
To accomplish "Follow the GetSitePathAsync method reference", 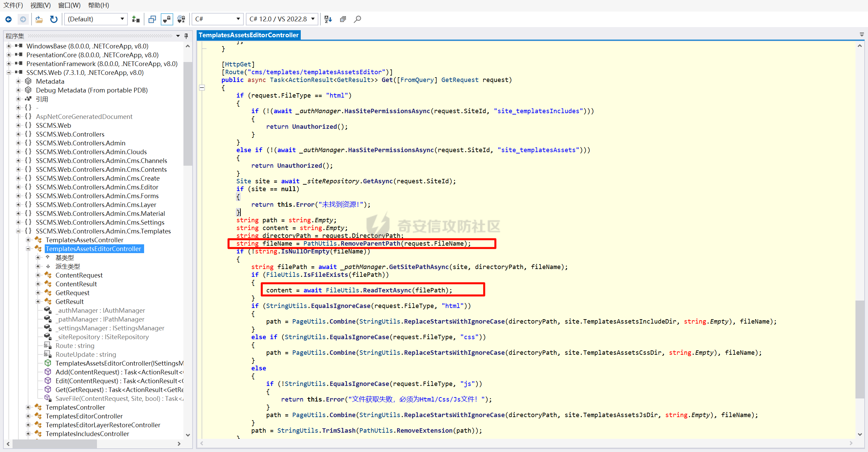I will [419, 267].
